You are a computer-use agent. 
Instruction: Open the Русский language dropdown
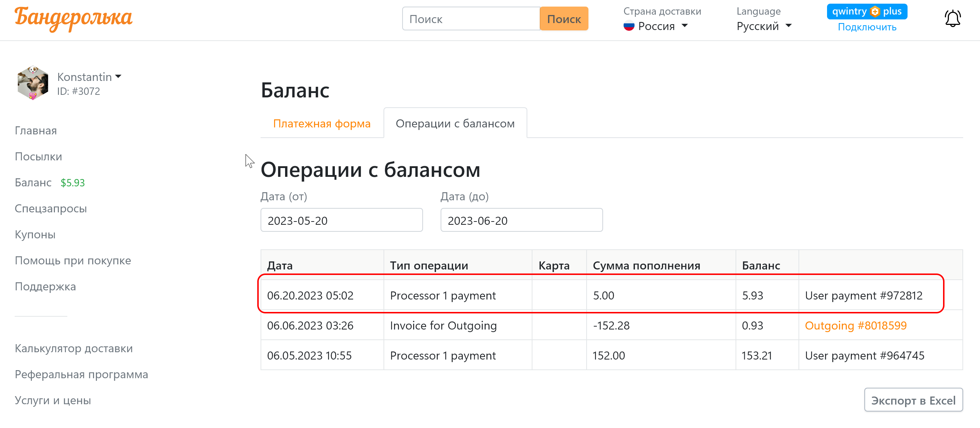click(x=764, y=26)
